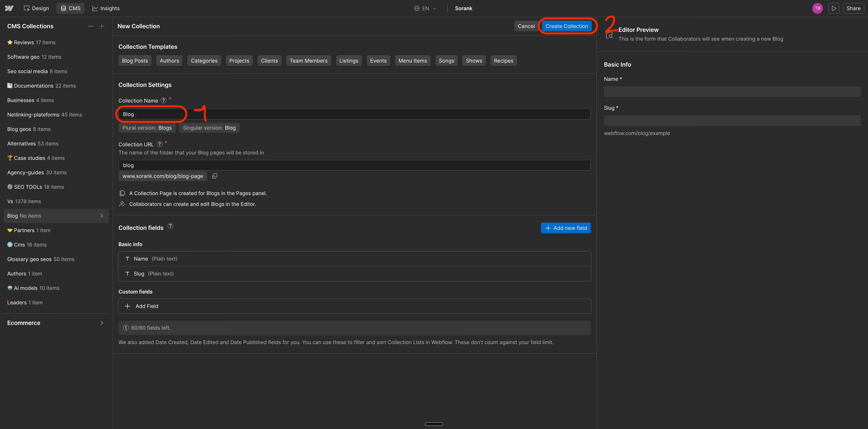Open the SEO TOOLs collection
Viewport: 868px width, 429px height.
click(x=56, y=187)
